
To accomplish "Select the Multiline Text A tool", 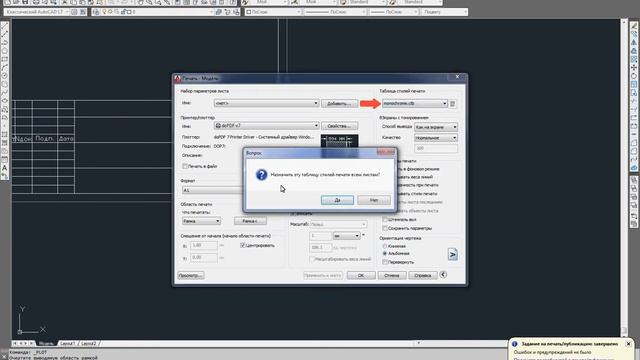I will pos(5,168).
